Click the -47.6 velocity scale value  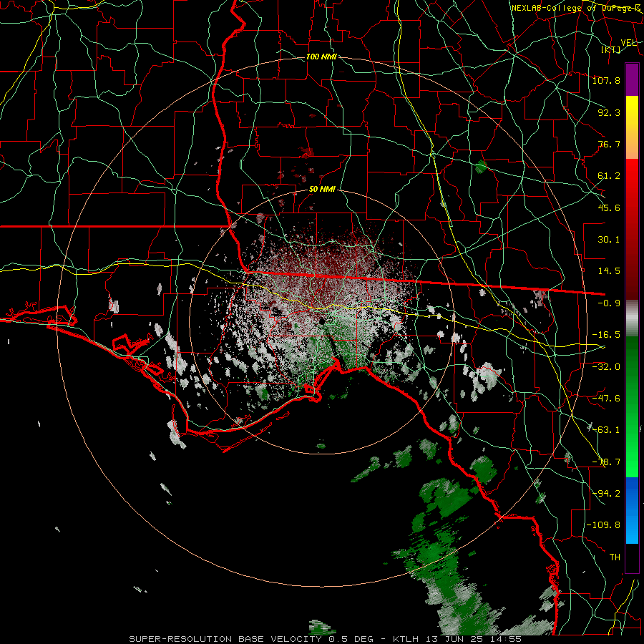click(606, 398)
